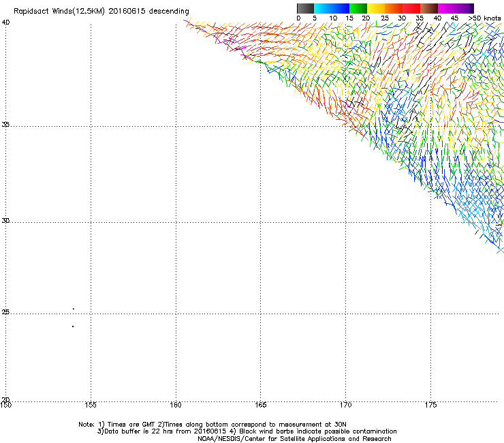The width and height of the screenshot is (504, 443).
Task: Click the magenta 40-45 knots legend swatch
Action: [447, 8]
